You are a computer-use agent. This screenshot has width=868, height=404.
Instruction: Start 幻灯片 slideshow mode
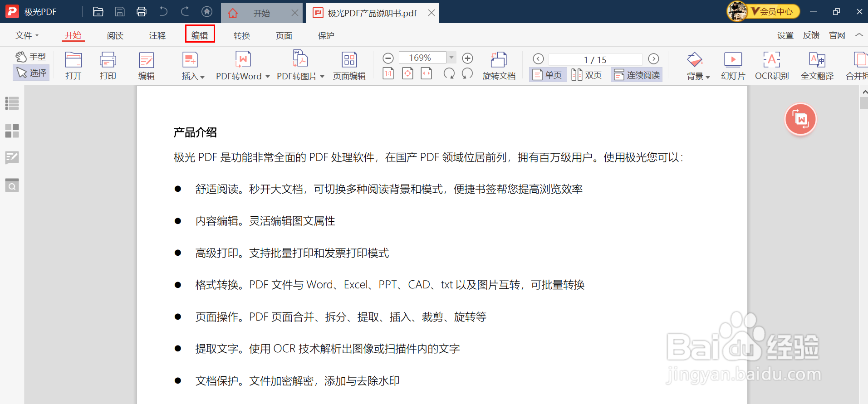[x=733, y=66]
